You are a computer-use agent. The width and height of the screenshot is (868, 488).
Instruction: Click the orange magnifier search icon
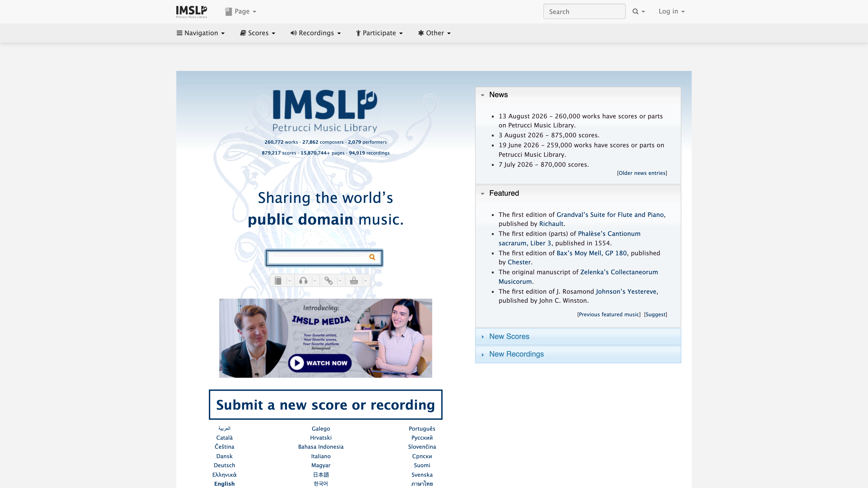click(x=372, y=257)
